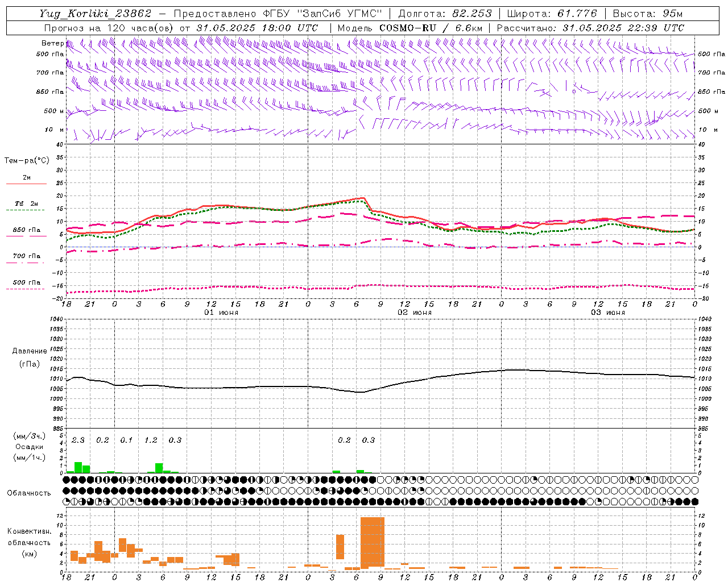
Task: Click the 02 июня date label
Action: (x=415, y=313)
